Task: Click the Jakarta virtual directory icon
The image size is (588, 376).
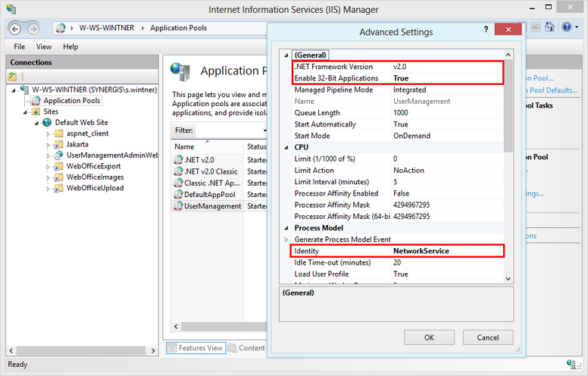Action: tap(58, 145)
